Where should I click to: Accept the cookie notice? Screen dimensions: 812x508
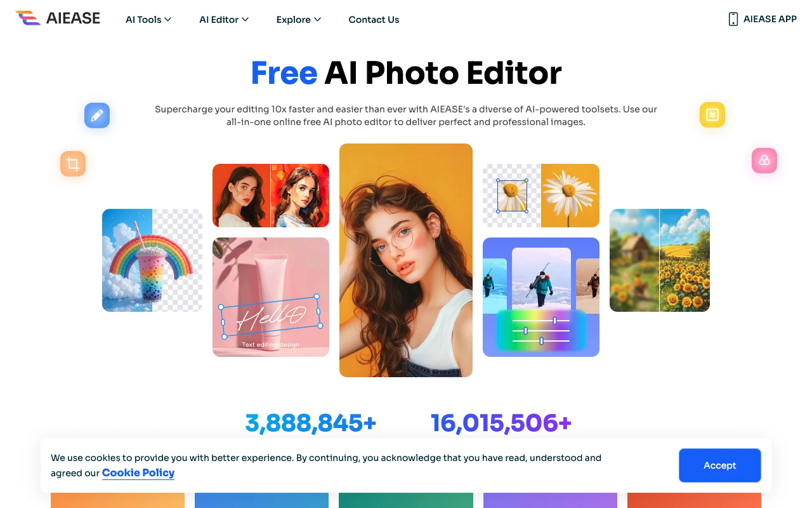point(719,465)
